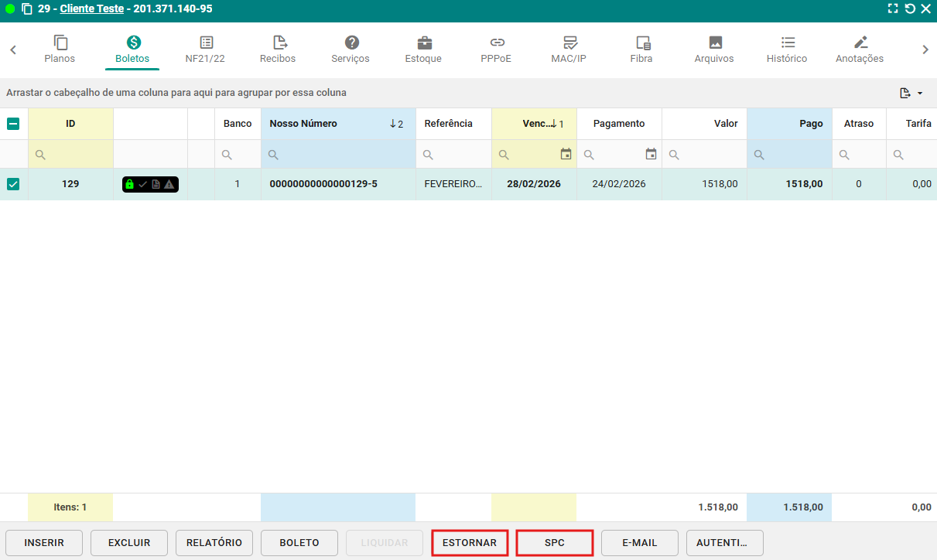Screen dimensions: 937x560
Task: Open the export dropdown arrow
Action: [920, 94]
